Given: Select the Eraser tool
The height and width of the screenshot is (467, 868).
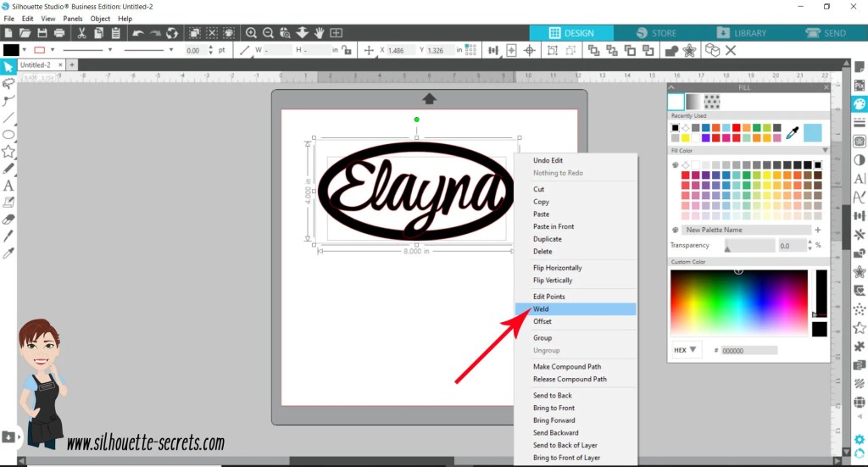Looking at the screenshot, I should point(8,220).
